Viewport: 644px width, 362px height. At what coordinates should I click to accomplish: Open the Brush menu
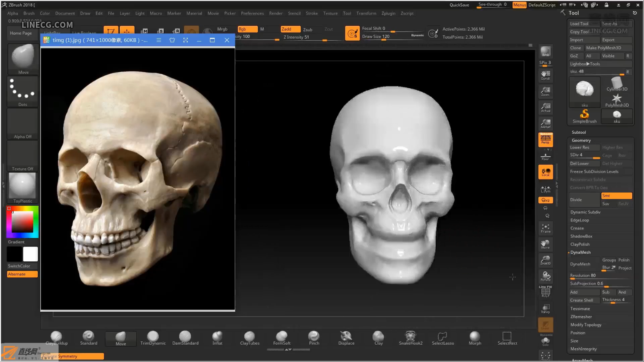tap(29, 13)
